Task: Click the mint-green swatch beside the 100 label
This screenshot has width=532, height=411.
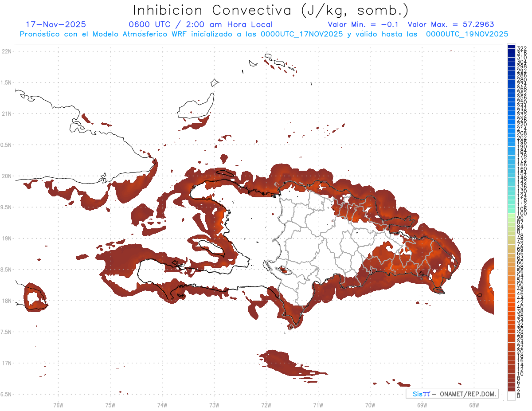Action: click(511, 211)
